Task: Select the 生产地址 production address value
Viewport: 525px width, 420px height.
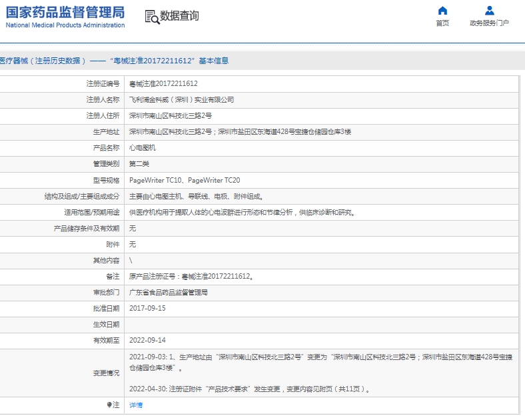Action: 240,132
